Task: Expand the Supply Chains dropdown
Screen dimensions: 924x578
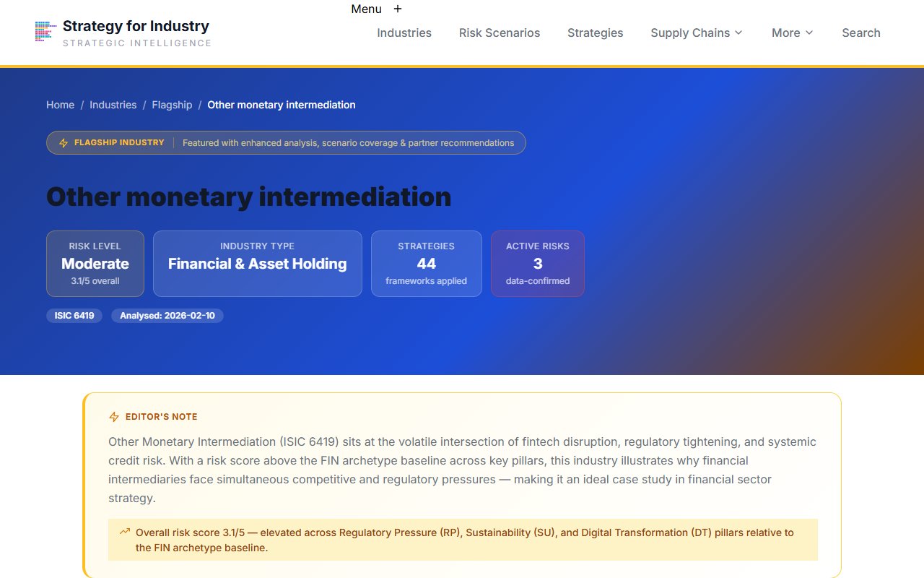Action: [695, 33]
